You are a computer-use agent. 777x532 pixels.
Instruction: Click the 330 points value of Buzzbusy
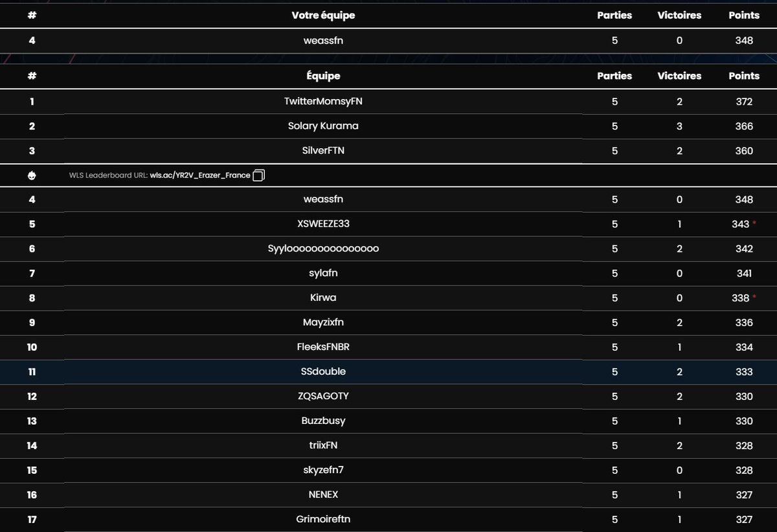[744, 421]
